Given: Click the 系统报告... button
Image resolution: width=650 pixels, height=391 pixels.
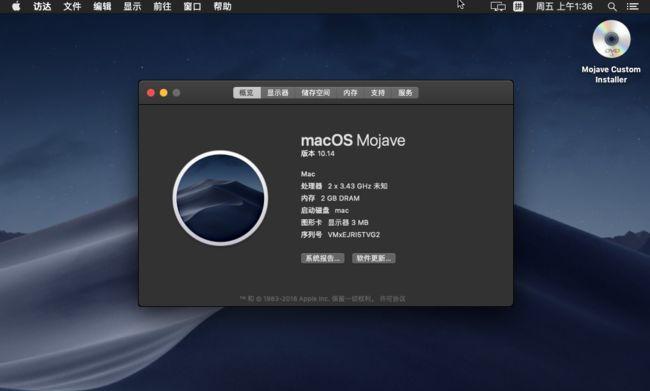Looking at the screenshot, I should click(323, 258).
